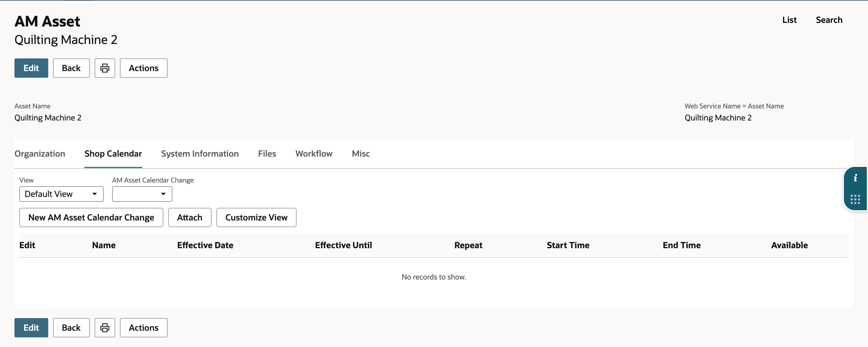Click the bottom Edit button
Image resolution: width=868 pixels, height=347 pixels.
tap(31, 327)
